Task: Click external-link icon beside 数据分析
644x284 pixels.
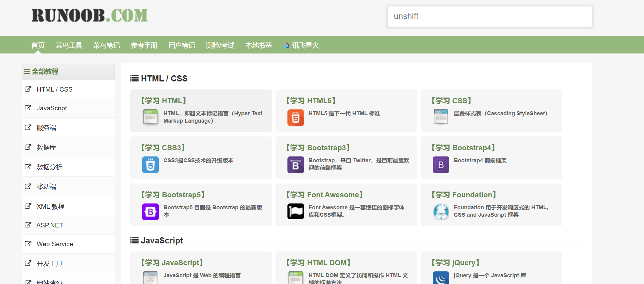Action: click(28, 167)
